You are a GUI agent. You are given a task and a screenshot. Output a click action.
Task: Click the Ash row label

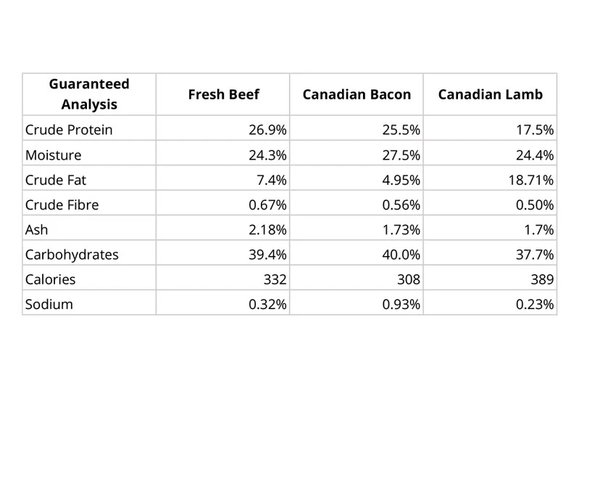pos(36,230)
